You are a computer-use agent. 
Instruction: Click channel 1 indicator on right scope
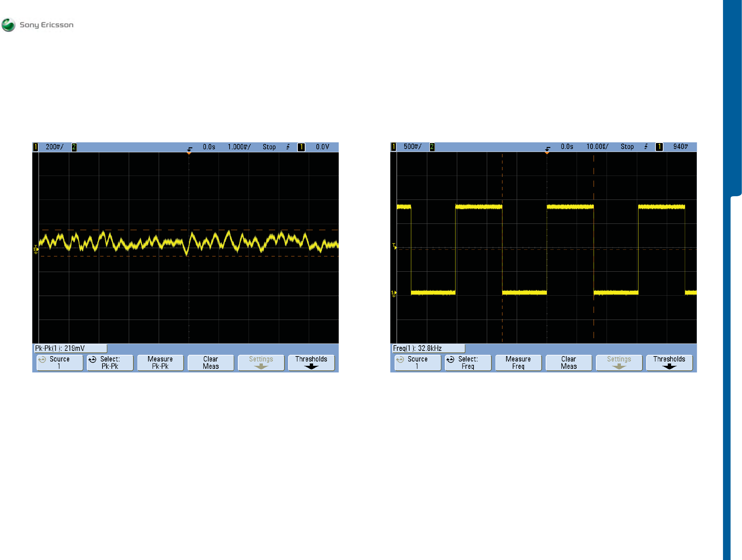(394, 147)
